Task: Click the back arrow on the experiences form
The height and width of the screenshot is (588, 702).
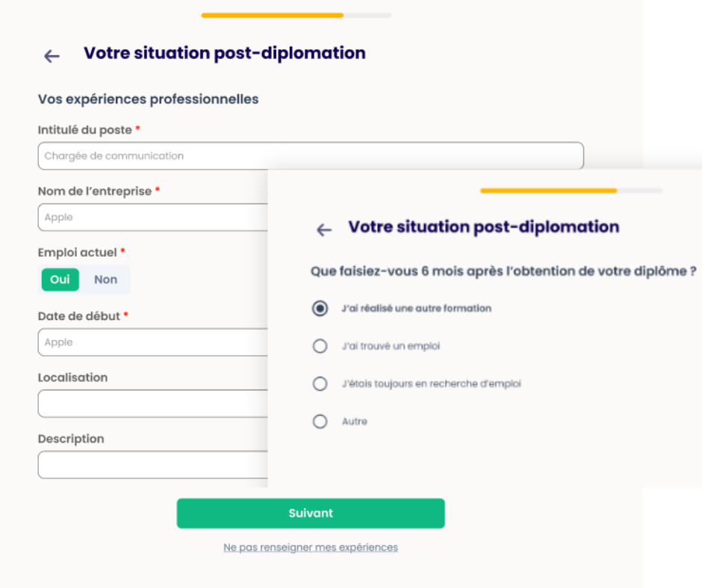Action: [52, 56]
